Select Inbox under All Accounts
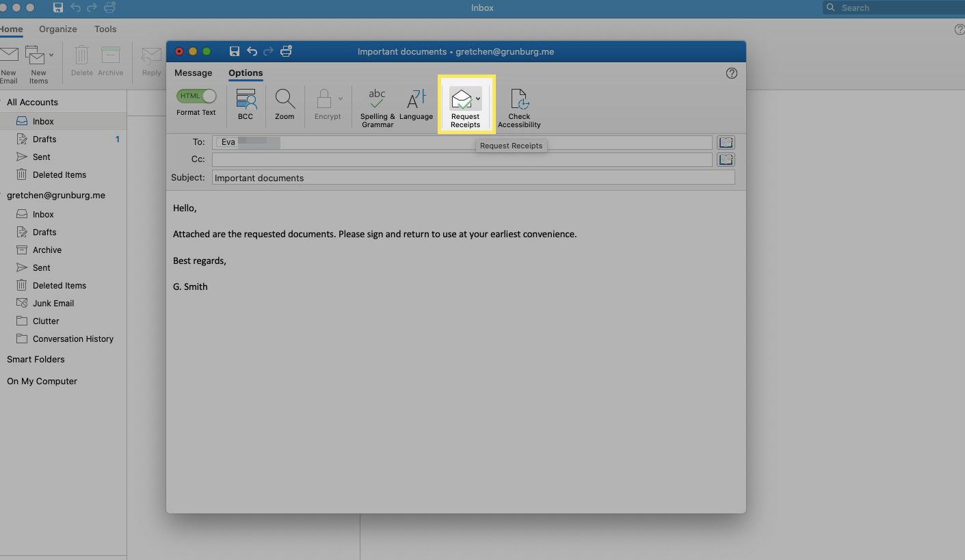This screenshot has height=560, width=965. (x=63, y=121)
